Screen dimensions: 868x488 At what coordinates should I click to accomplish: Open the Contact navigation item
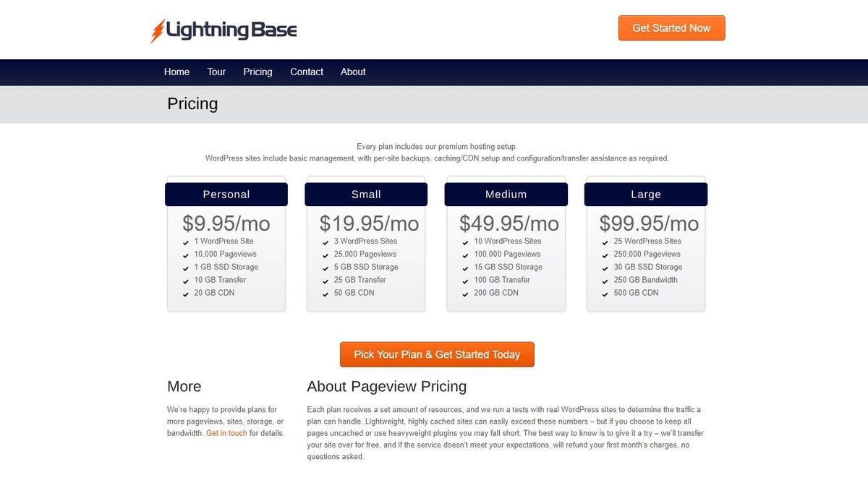(x=306, y=72)
